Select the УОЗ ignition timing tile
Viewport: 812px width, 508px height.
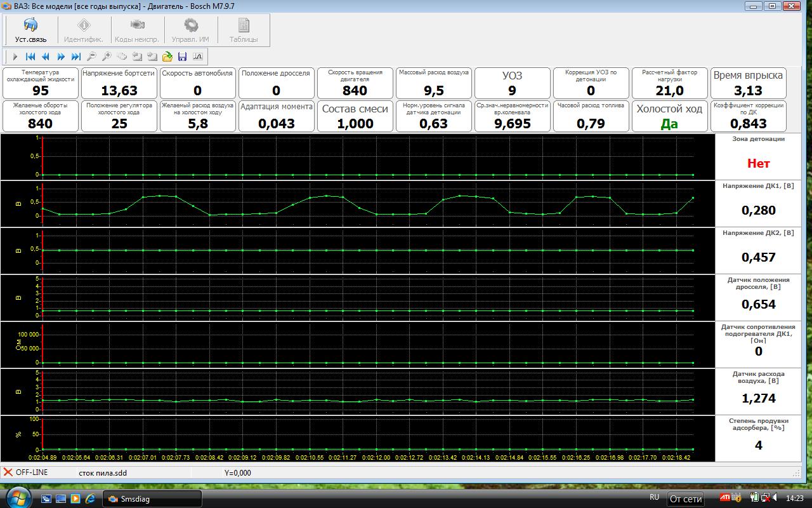[513, 83]
